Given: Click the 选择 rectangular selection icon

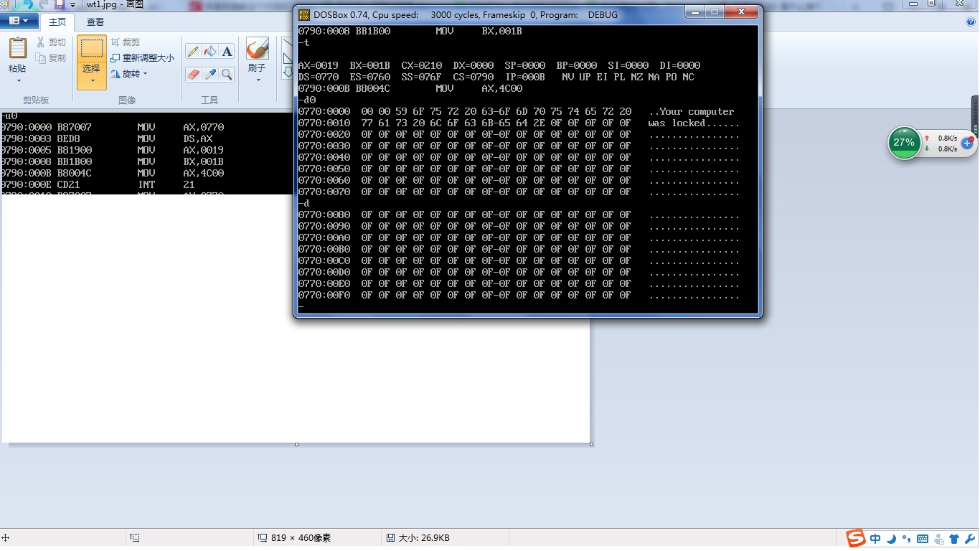Looking at the screenshot, I should pyautogui.click(x=91, y=49).
